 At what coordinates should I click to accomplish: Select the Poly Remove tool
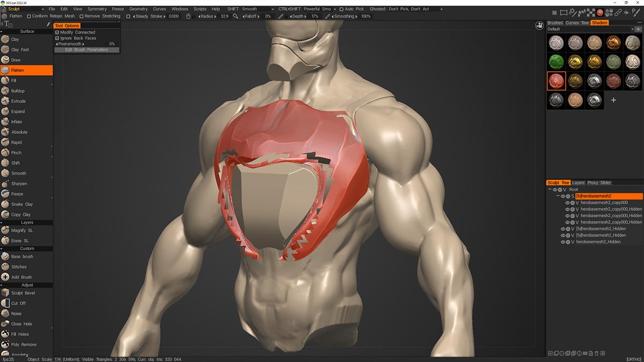[x=26, y=344]
